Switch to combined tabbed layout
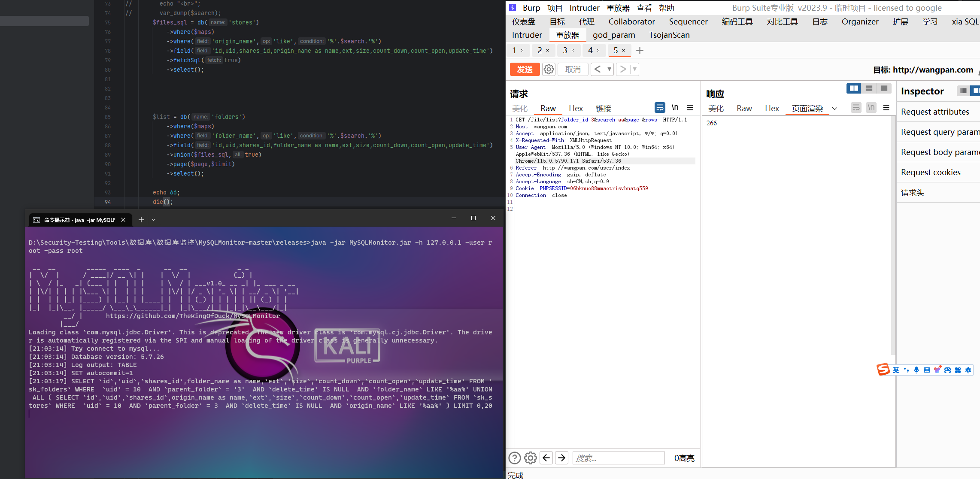This screenshot has width=980, height=479. [x=884, y=88]
